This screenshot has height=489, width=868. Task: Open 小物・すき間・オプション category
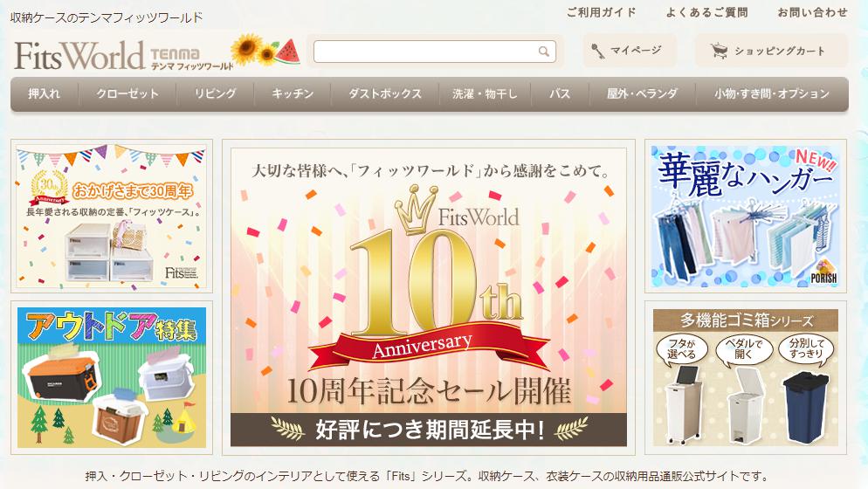[x=772, y=93]
